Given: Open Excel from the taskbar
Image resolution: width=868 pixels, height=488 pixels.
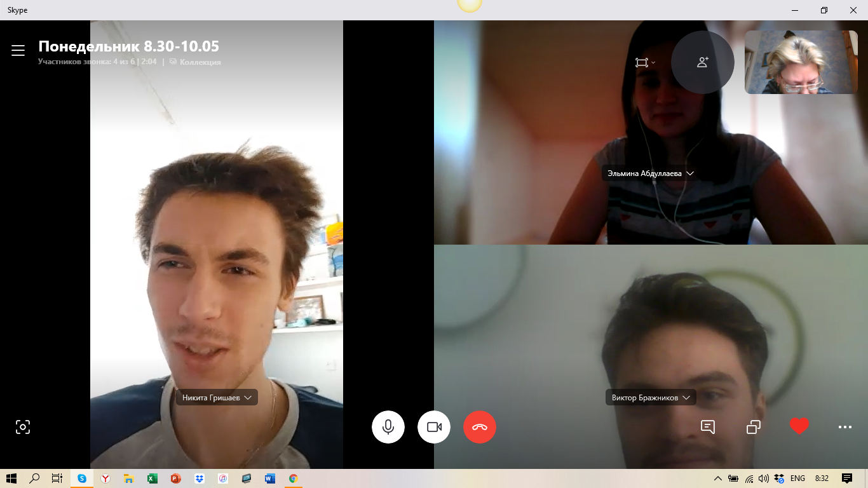Looking at the screenshot, I should coord(153,478).
